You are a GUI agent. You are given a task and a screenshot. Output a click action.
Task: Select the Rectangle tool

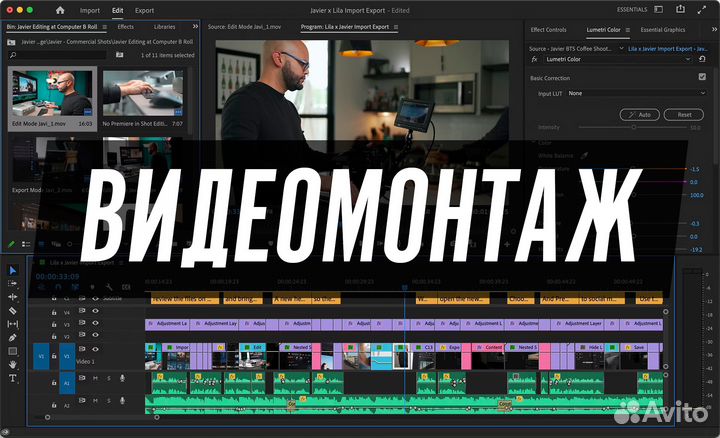(12, 351)
